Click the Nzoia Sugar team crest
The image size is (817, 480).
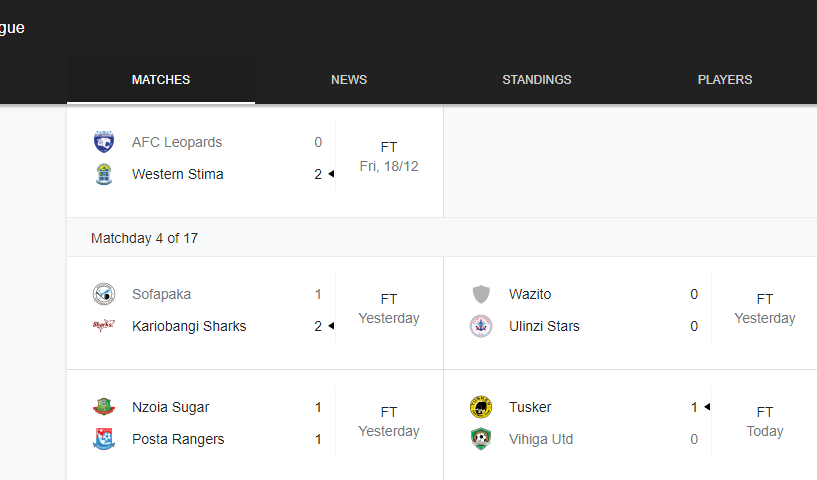(104, 407)
